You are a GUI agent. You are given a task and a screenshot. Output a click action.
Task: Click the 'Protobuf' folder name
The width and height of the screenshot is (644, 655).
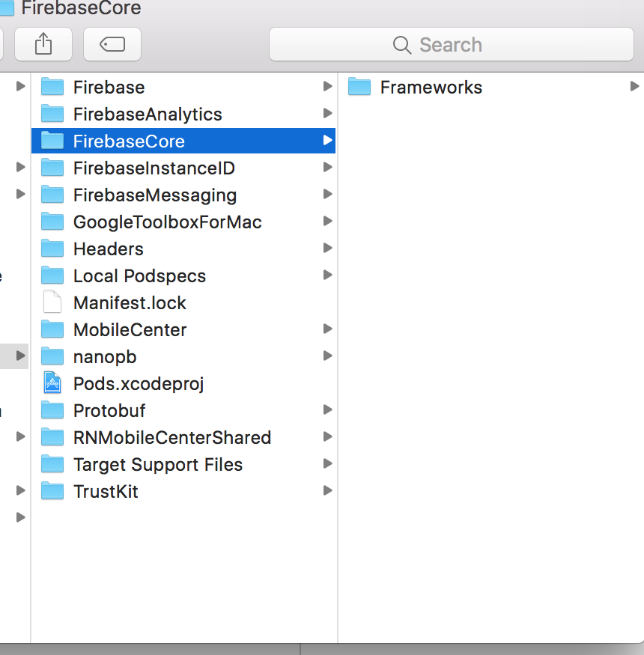109,411
